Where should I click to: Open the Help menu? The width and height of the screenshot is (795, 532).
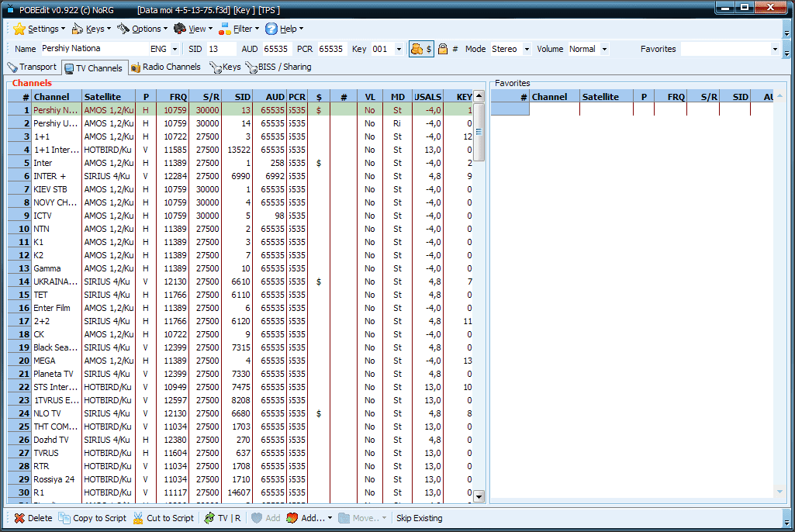click(284, 29)
